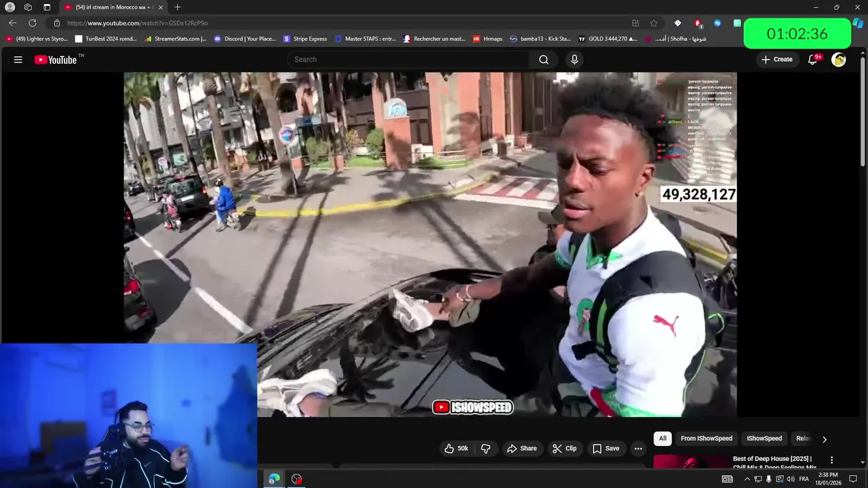This screenshot has width=868, height=488.
Task: Save video to a playlist
Action: 606,448
